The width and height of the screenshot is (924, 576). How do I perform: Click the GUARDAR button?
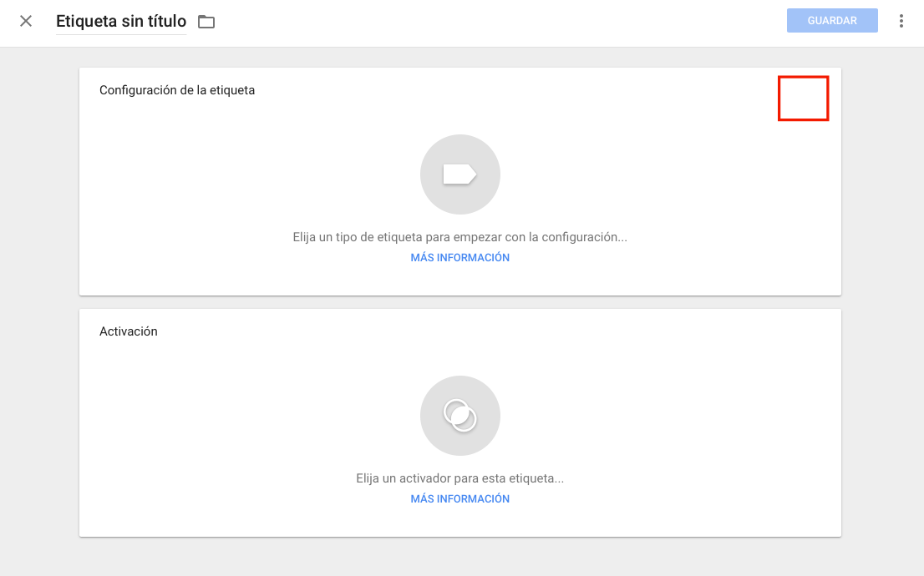click(832, 21)
